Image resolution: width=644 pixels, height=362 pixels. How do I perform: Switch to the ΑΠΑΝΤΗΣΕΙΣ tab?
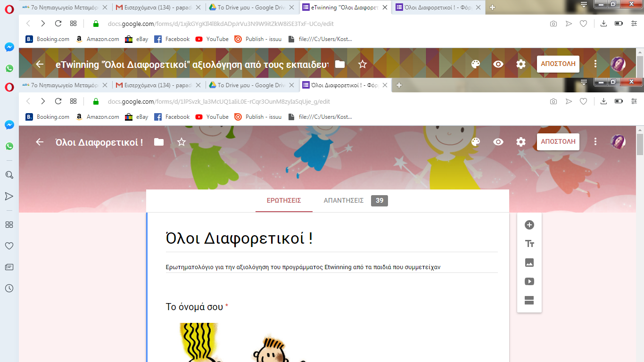point(344,200)
